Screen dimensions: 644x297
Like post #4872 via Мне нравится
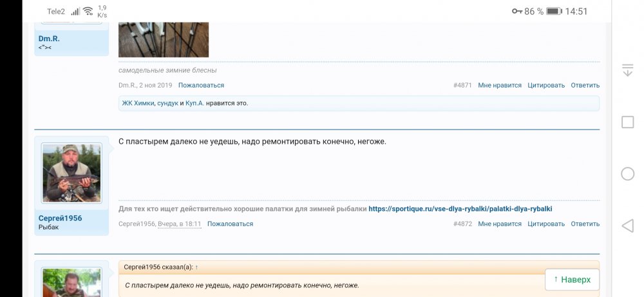tap(499, 224)
